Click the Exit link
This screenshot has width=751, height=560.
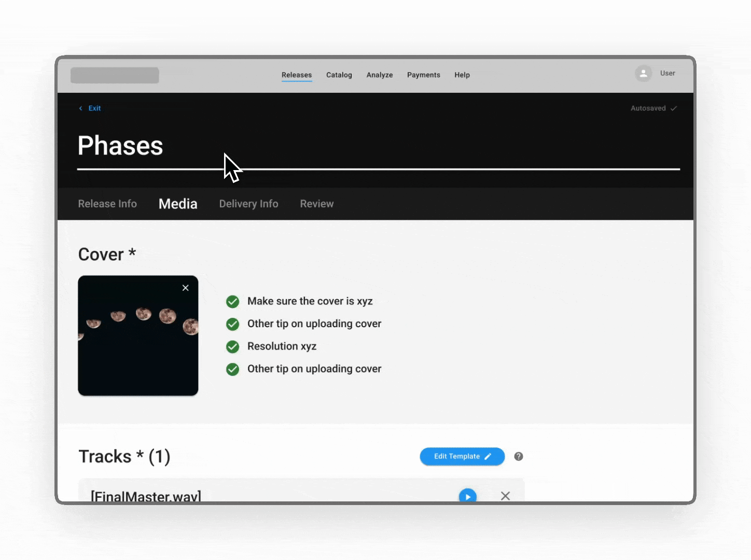tap(94, 108)
